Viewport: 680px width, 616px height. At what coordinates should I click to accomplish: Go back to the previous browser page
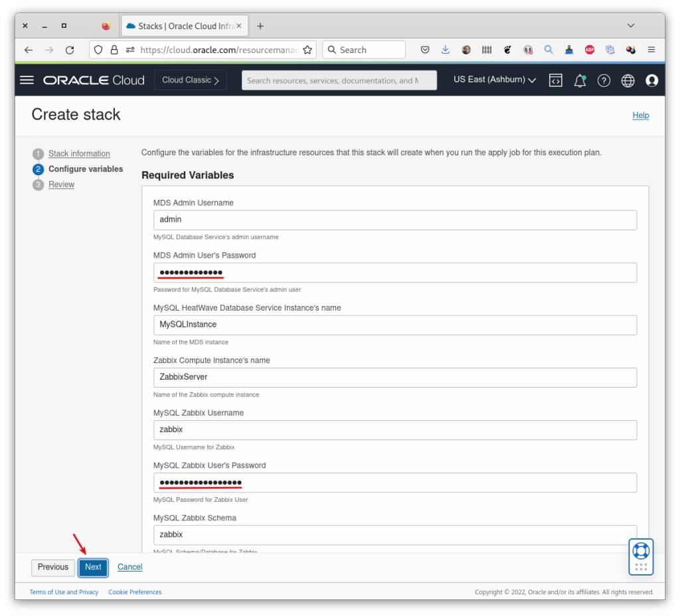point(29,50)
